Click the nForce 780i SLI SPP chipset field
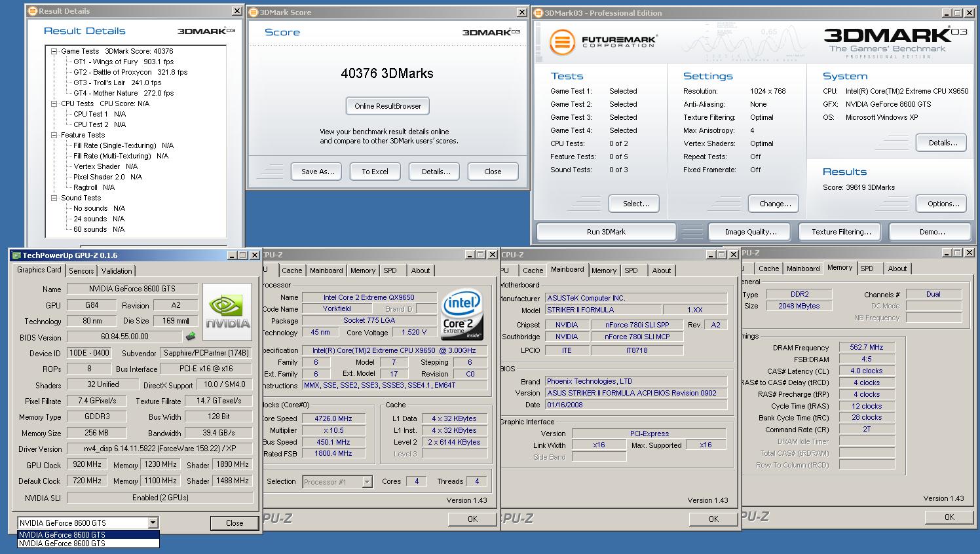The image size is (980, 554). tap(637, 325)
